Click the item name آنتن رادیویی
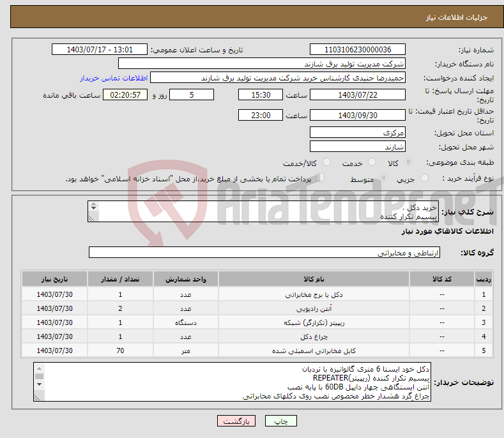Viewport: 504px width, 438px height. pyautogui.click(x=314, y=309)
